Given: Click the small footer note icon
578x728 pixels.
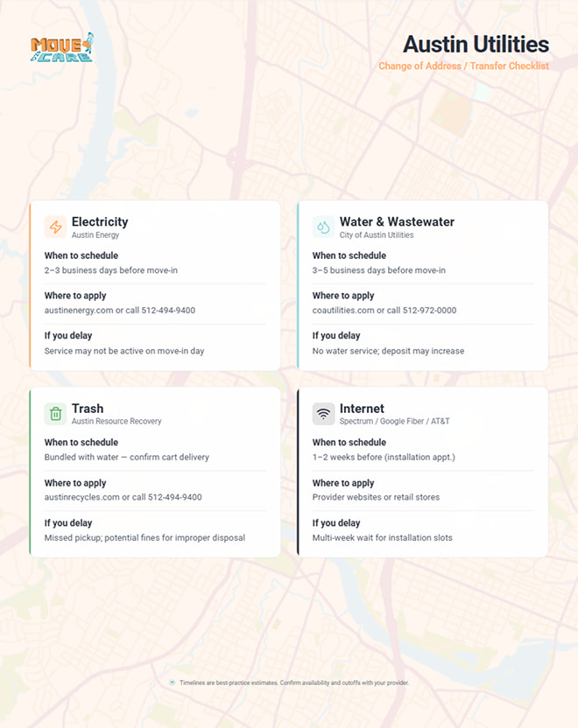Looking at the screenshot, I should tap(172, 682).
